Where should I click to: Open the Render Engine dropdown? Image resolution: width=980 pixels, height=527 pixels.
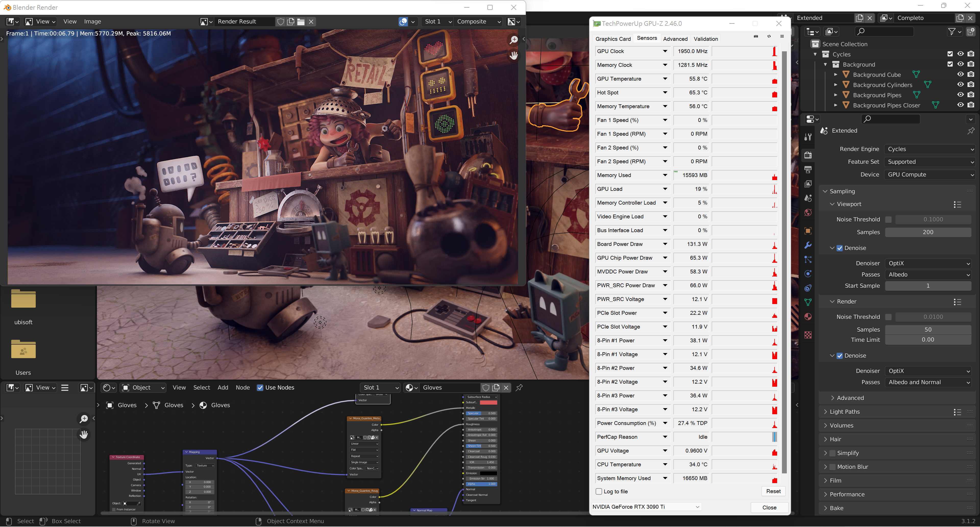(930, 149)
